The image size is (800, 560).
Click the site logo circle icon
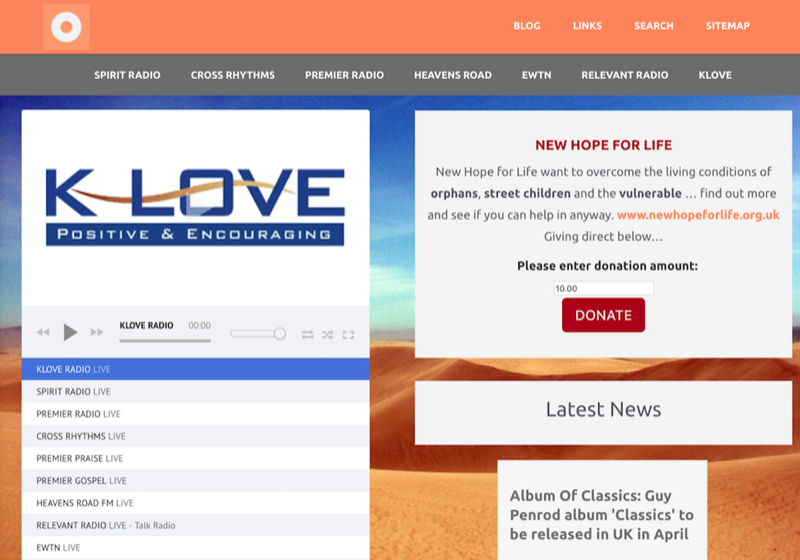(66, 27)
